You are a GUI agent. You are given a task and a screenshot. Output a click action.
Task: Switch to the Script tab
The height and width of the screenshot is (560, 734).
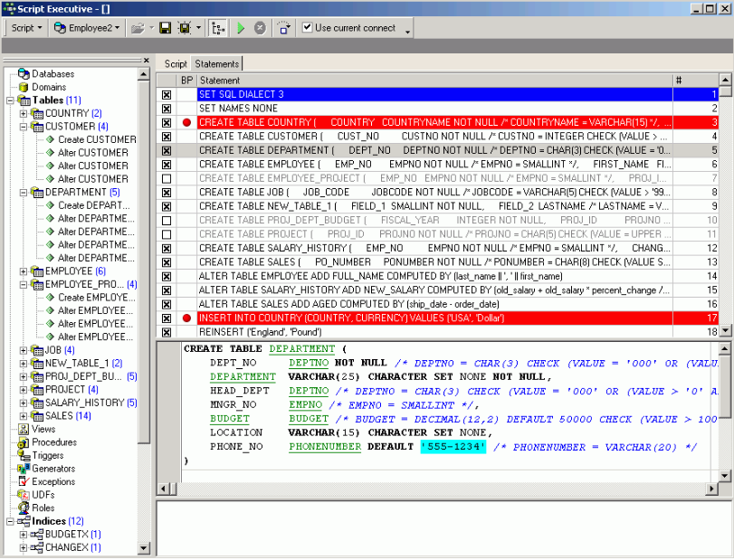click(176, 64)
